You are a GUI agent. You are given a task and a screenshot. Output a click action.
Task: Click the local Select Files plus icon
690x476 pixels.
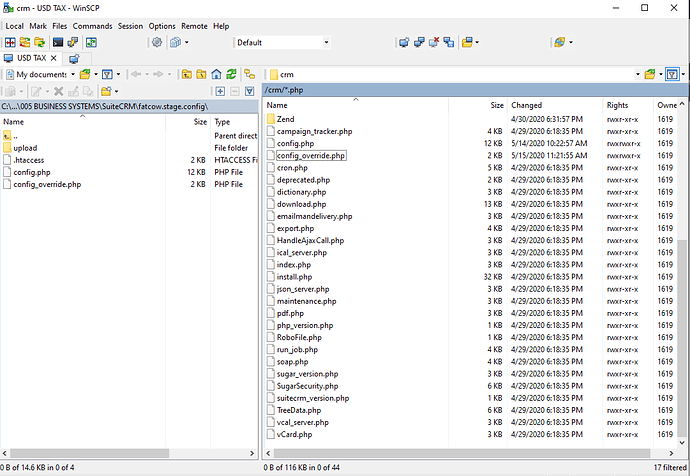(x=220, y=91)
